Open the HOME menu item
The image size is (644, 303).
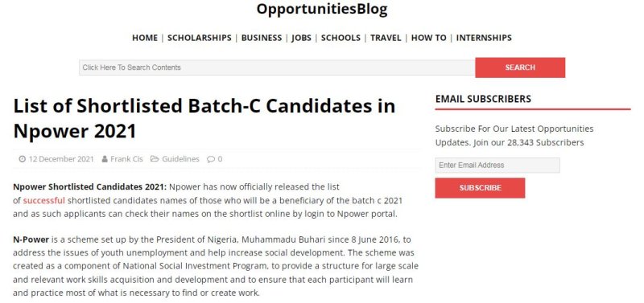coord(145,38)
